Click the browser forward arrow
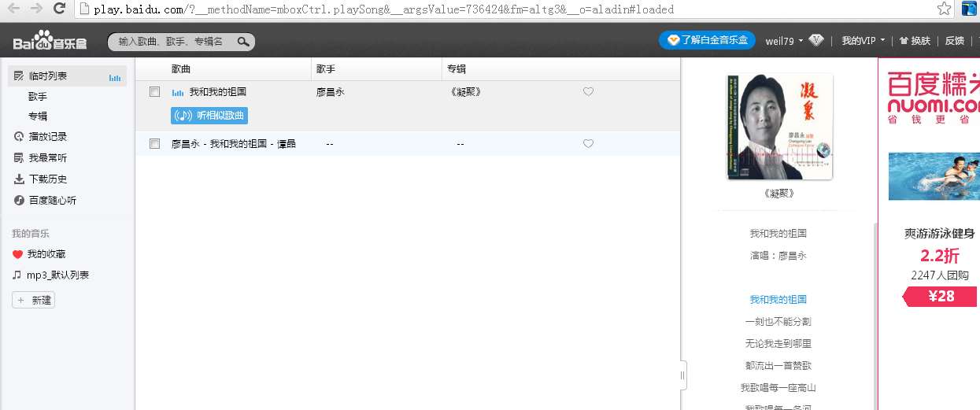 click(x=36, y=9)
